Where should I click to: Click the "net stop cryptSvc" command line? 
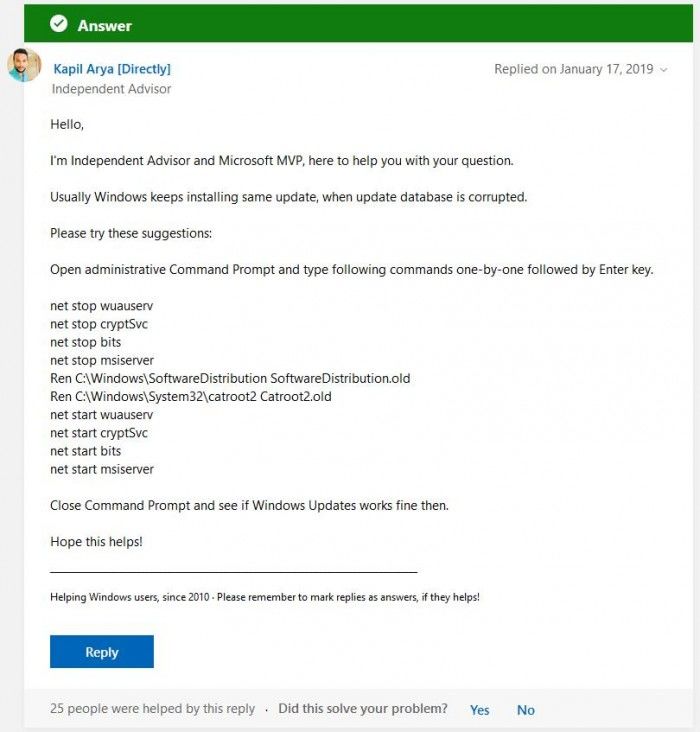click(100, 324)
